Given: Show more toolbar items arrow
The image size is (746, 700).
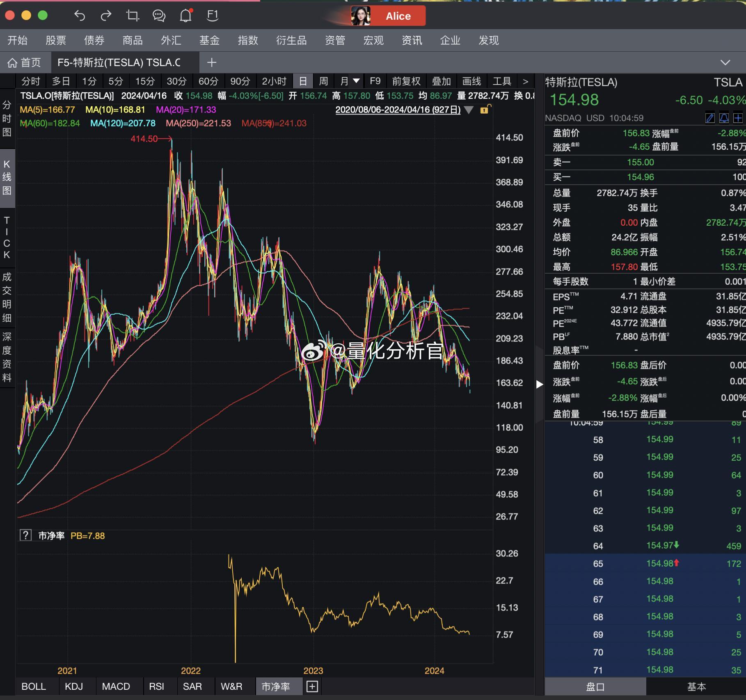Looking at the screenshot, I should click(526, 81).
